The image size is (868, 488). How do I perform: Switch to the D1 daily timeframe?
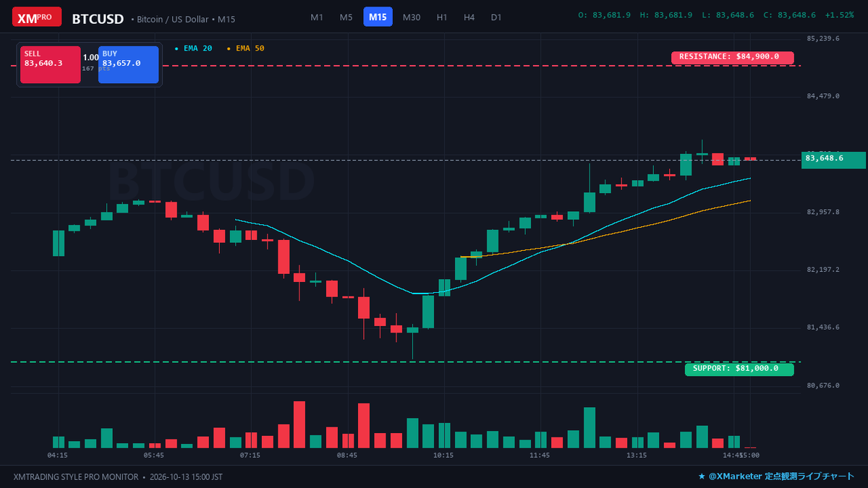pyautogui.click(x=496, y=17)
